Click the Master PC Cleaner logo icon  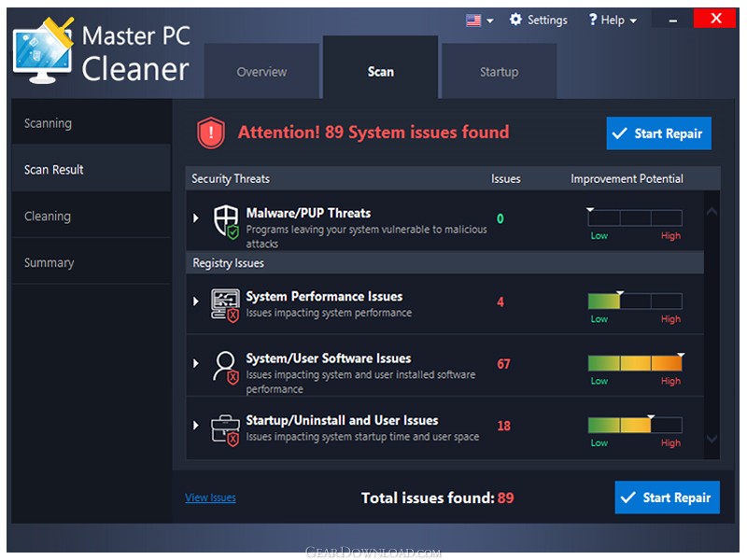[x=43, y=50]
